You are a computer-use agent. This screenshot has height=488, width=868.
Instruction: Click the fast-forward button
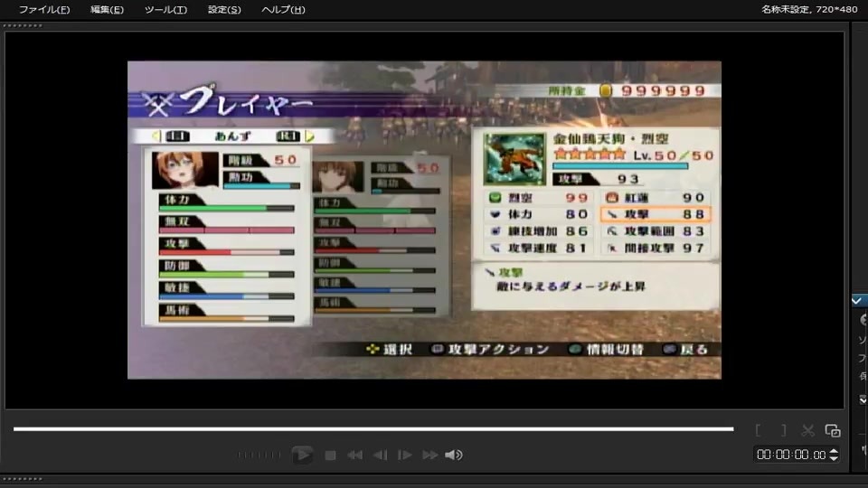coord(429,455)
